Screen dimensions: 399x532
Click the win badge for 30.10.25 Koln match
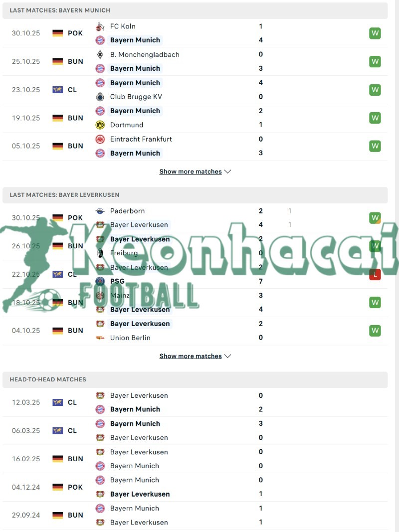pos(375,33)
